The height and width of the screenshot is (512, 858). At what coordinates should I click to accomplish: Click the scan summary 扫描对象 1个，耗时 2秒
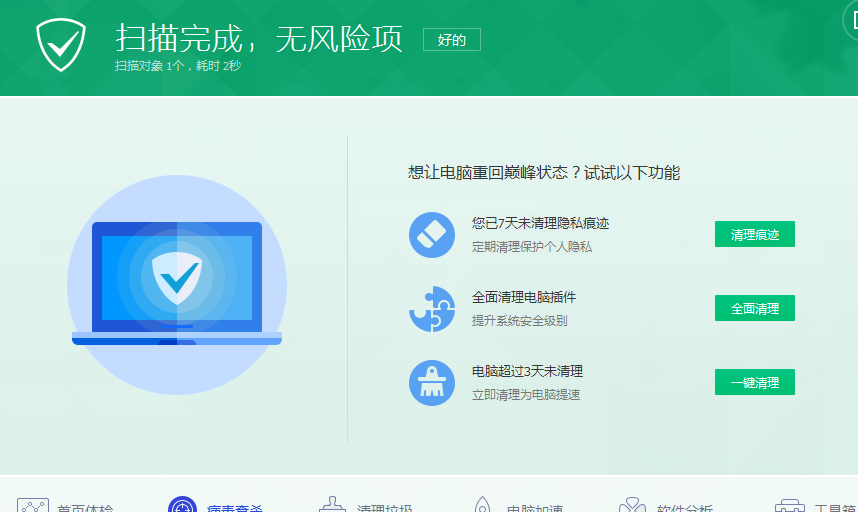click(178, 66)
